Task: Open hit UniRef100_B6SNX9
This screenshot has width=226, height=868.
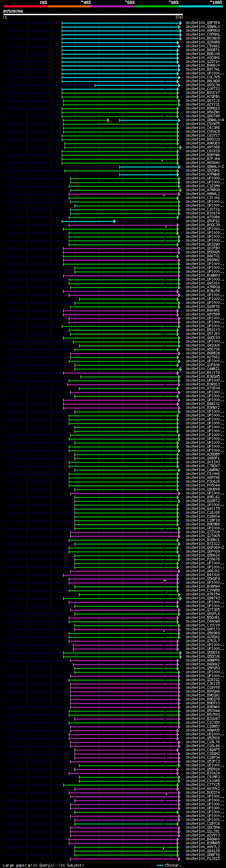Action: coord(203,39)
